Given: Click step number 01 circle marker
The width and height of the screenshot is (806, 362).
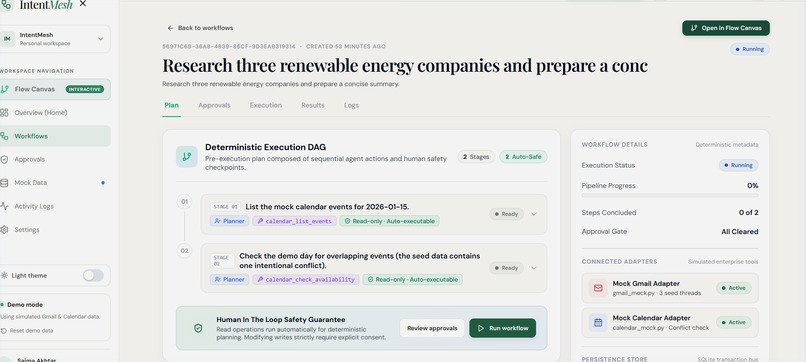Looking at the screenshot, I should click(184, 202).
